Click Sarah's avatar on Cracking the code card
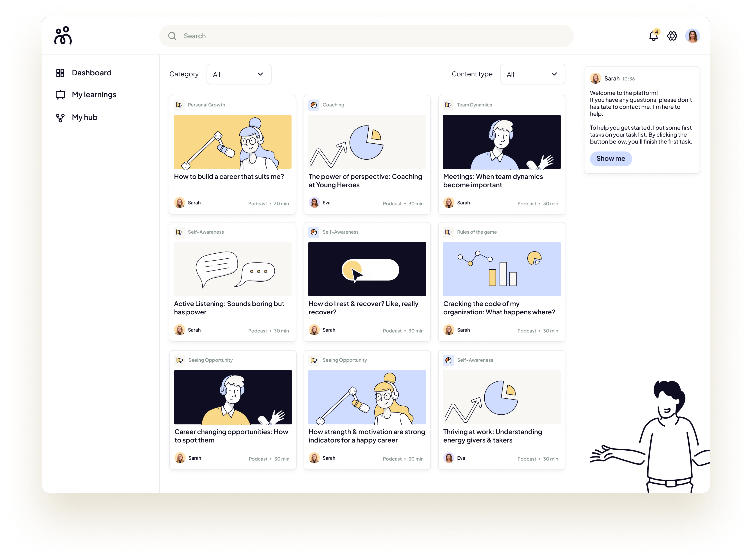The height and width of the screenshot is (560, 752). pos(449,330)
